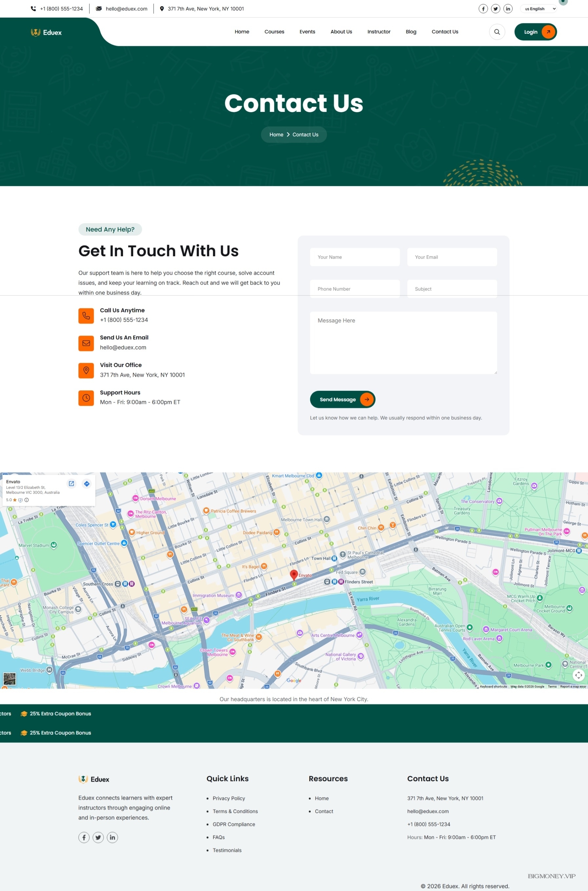Viewport: 588px width, 891px height.
Task: Expand the English language dropdown
Action: (538, 9)
